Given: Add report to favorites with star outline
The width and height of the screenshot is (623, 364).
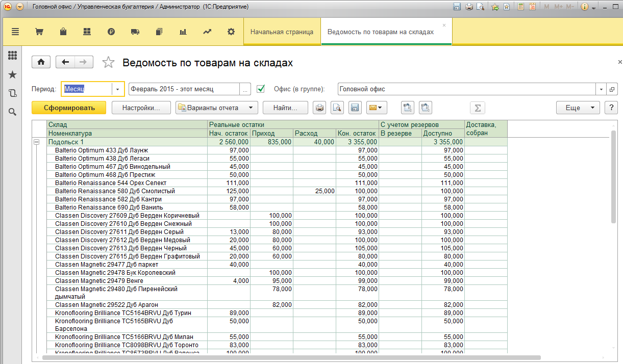Looking at the screenshot, I should [x=108, y=62].
